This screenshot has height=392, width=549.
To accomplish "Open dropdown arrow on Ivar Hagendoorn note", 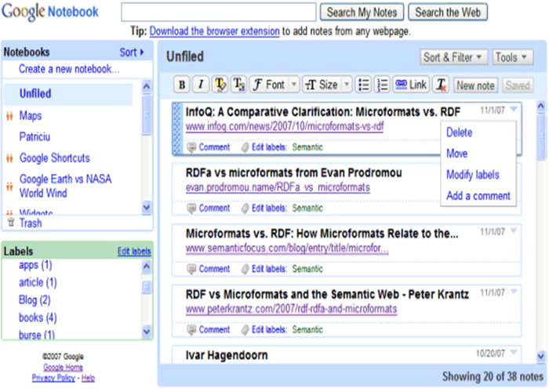I will pos(514,353).
